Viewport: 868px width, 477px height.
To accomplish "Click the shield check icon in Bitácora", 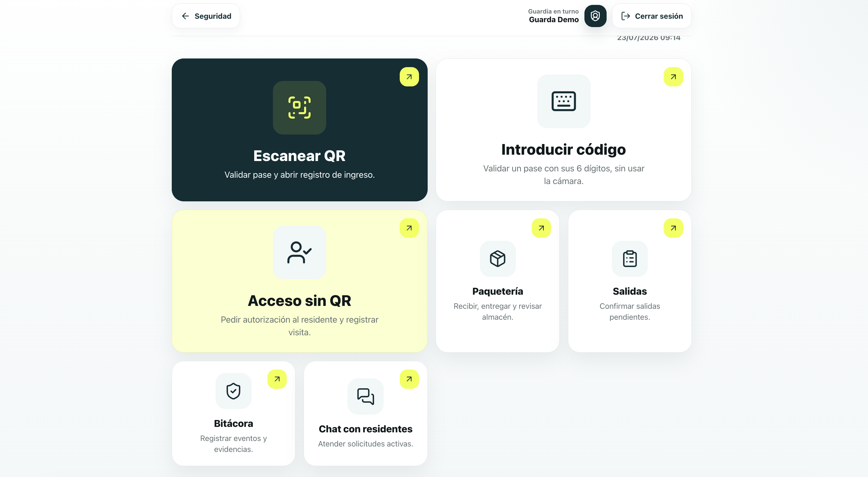I will coord(233,391).
